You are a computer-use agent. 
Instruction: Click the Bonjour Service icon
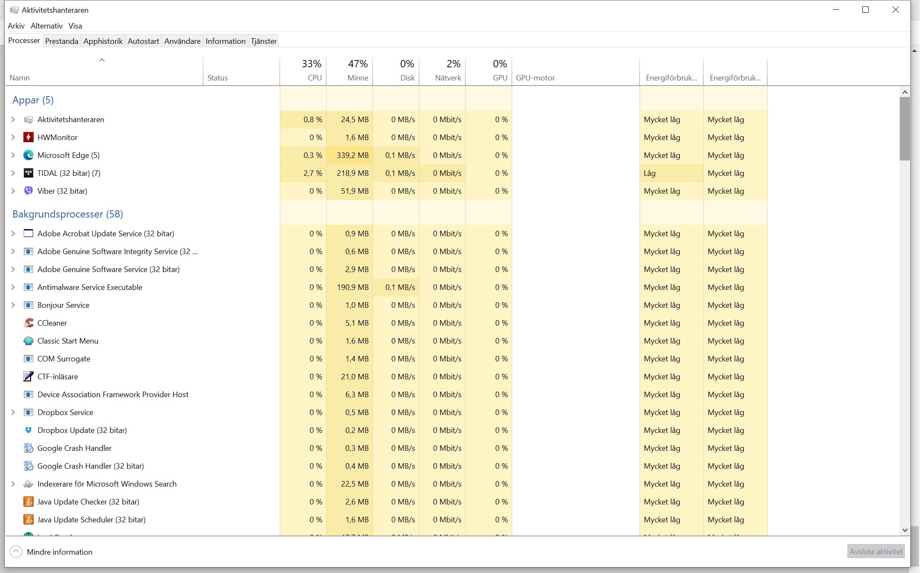(28, 305)
